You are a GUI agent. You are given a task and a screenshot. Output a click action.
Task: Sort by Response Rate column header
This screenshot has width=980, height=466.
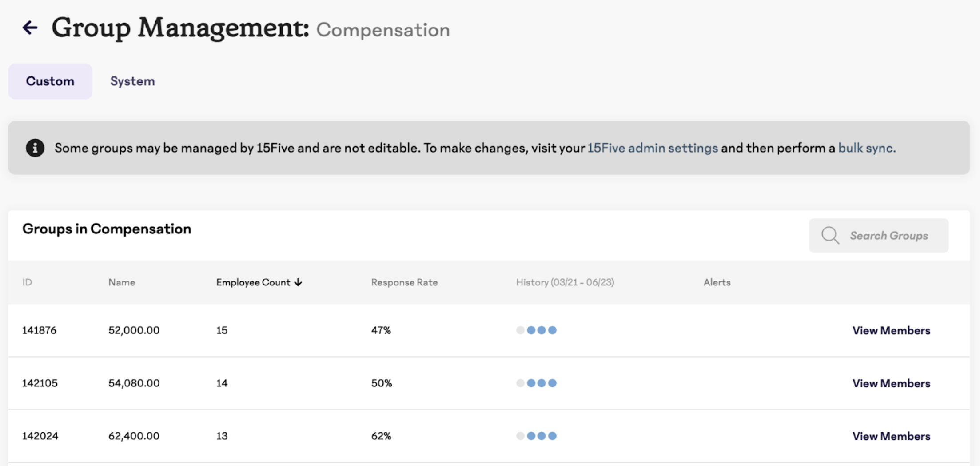click(x=404, y=282)
